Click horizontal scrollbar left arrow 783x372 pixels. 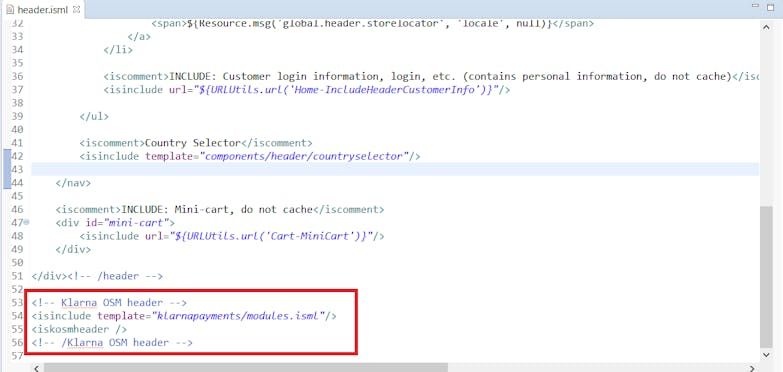(35, 368)
